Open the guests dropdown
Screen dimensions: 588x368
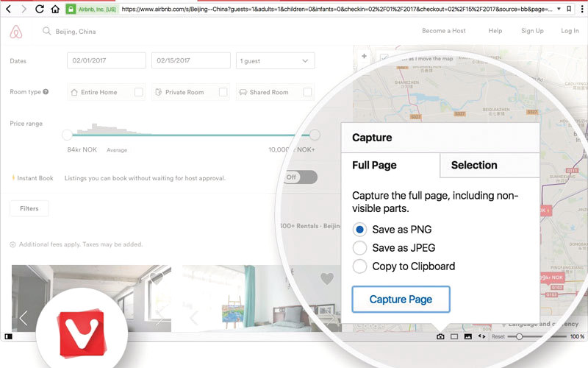(x=275, y=61)
